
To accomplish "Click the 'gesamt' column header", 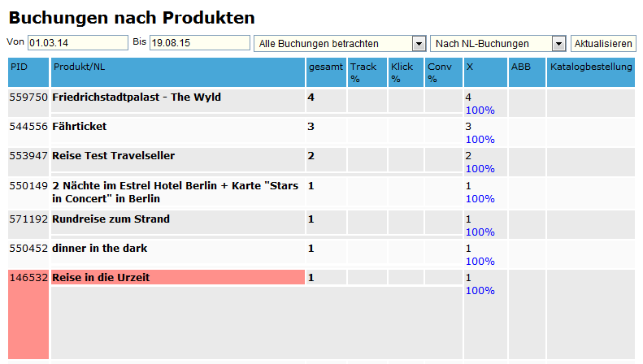I will (x=324, y=67).
